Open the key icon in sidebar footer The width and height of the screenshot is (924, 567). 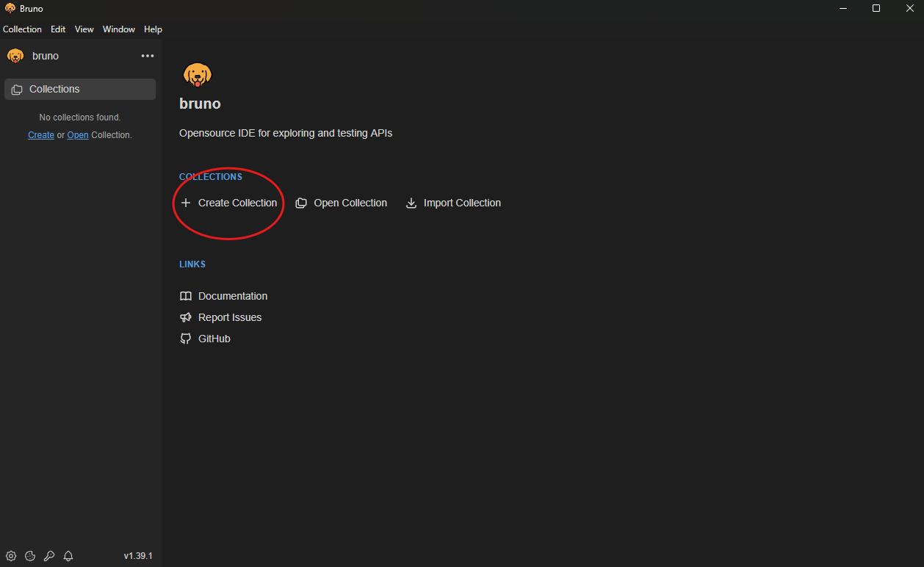[x=49, y=556]
